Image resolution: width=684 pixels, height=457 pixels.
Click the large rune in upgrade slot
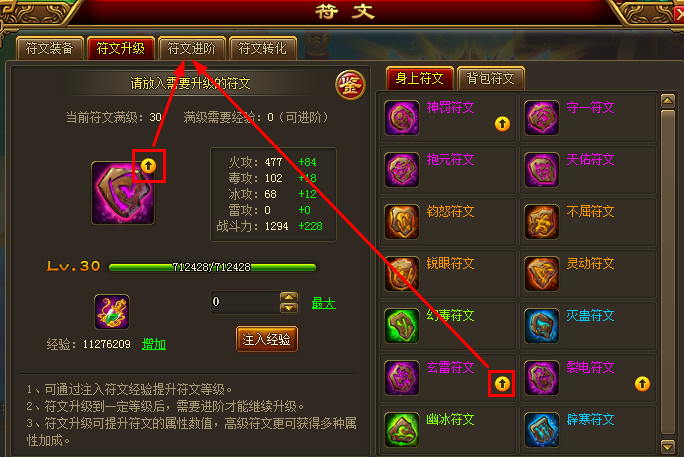[123, 193]
